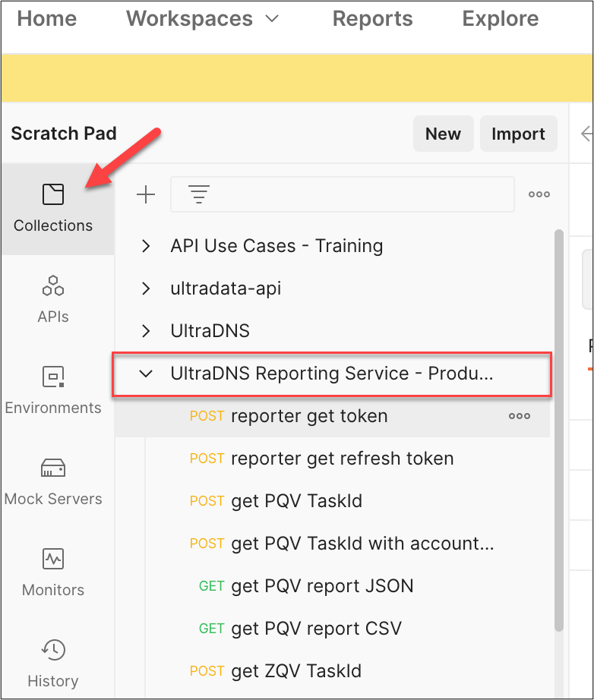Open the History sidebar tab
This screenshot has width=594, height=700.
click(53, 663)
